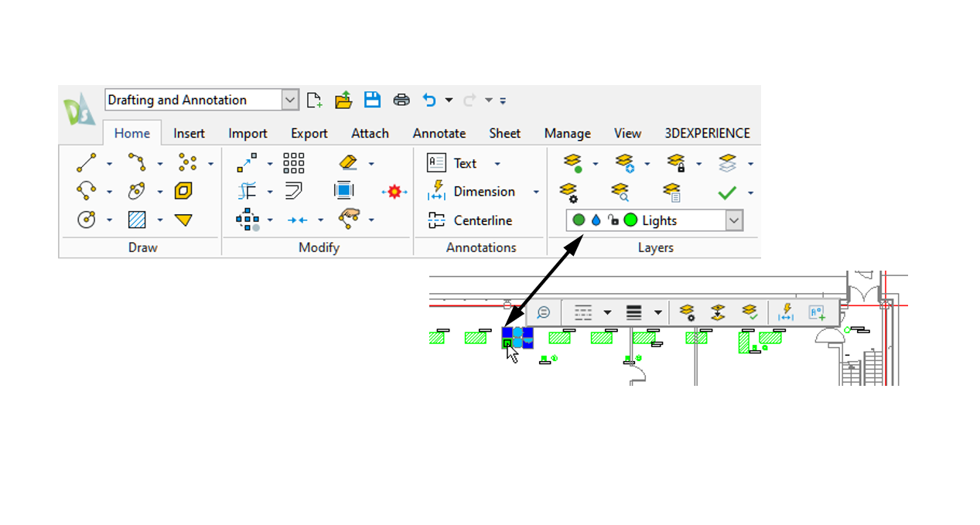
Task: Open the Annotate ribbon tab
Action: point(439,133)
